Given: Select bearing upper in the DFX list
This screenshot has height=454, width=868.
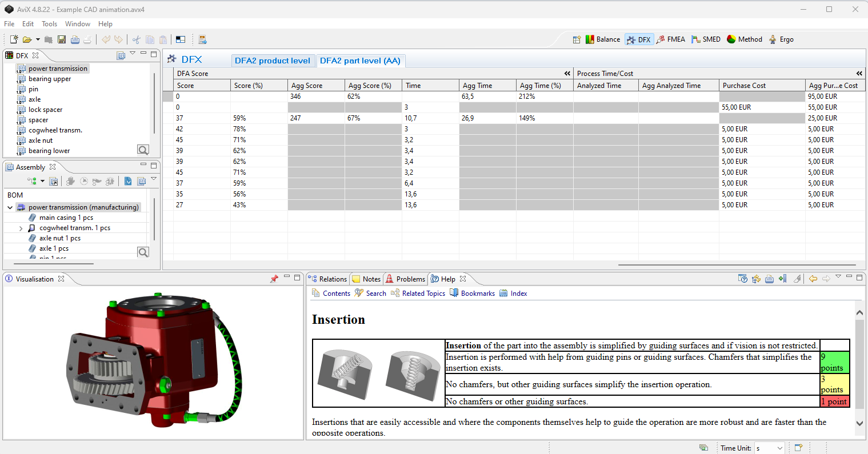Looking at the screenshot, I should 50,79.
